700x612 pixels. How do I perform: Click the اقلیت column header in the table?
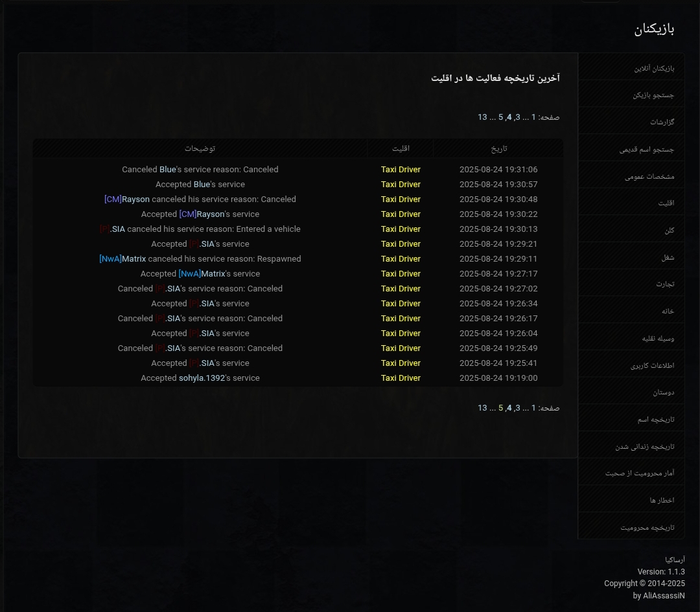[x=401, y=148]
